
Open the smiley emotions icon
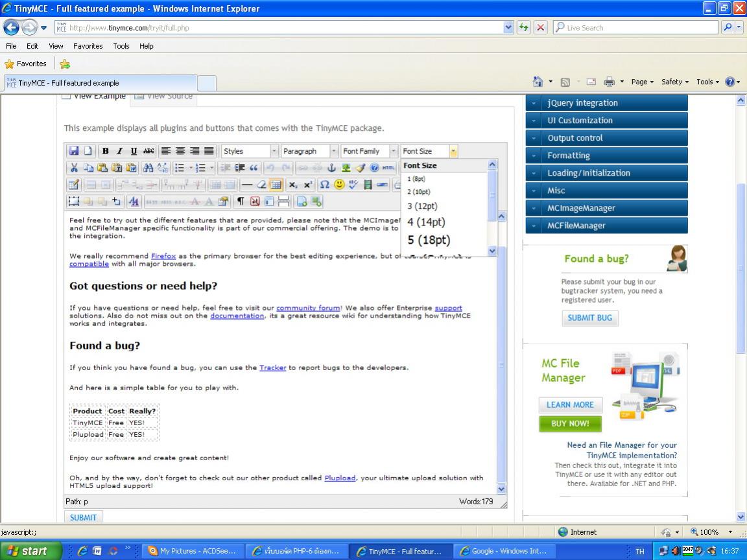point(339,184)
